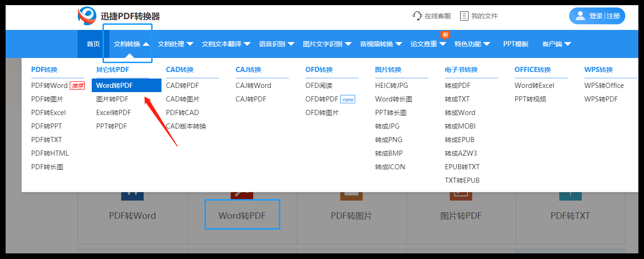This screenshot has width=644, height=259.
Task: Expand the 图片文字识别 dropdown
Action: point(327,44)
